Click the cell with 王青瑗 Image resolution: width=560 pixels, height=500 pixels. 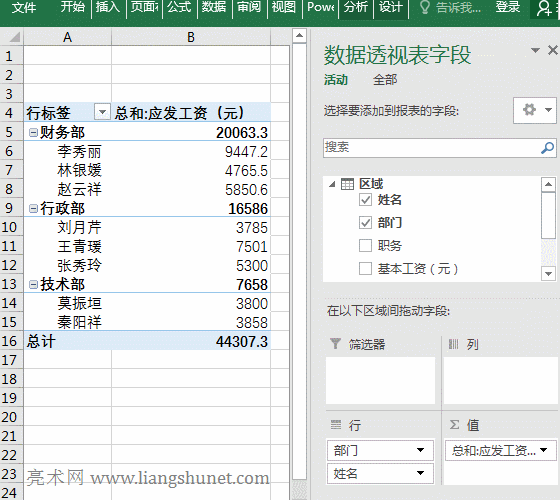tap(68, 246)
